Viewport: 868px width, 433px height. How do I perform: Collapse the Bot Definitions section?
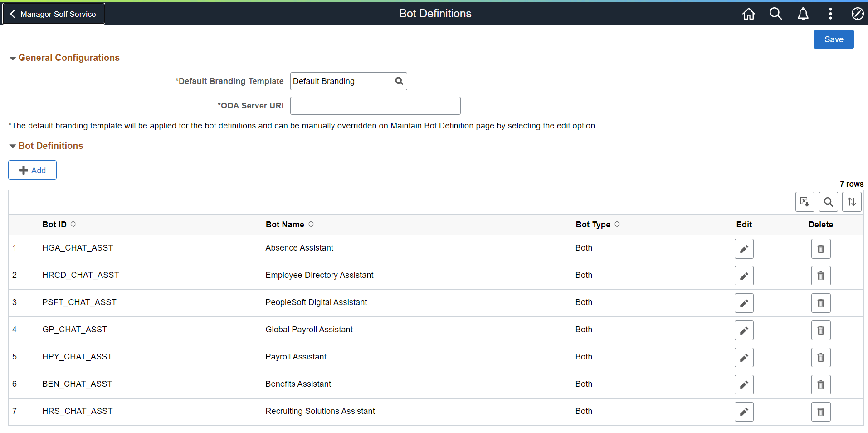point(12,146)
